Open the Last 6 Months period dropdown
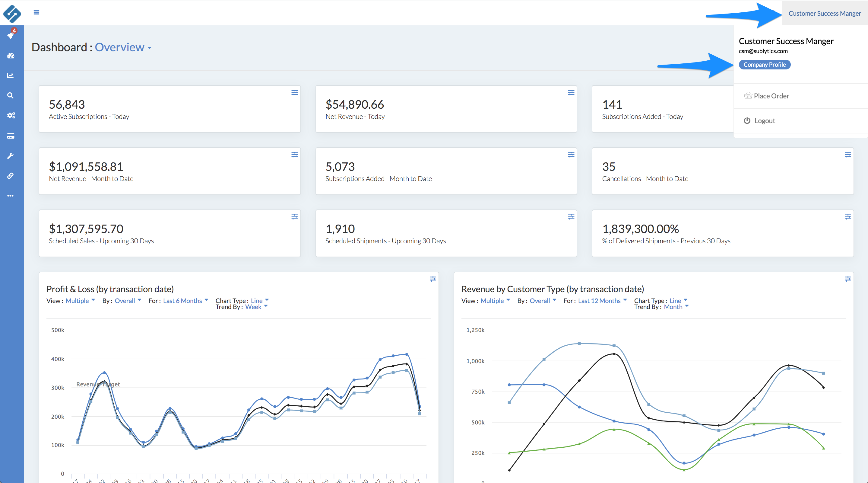 pos(185,301)
